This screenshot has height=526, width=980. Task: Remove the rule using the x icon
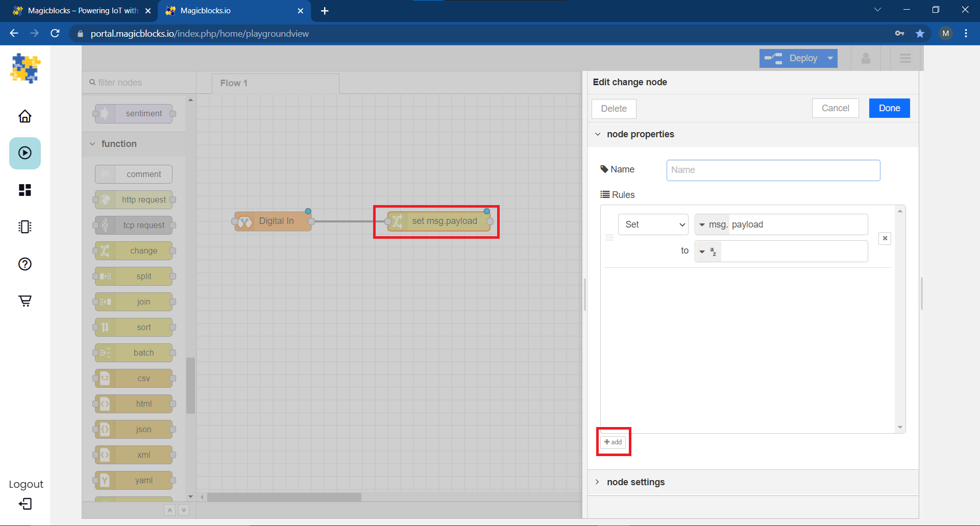coord(885,238)
